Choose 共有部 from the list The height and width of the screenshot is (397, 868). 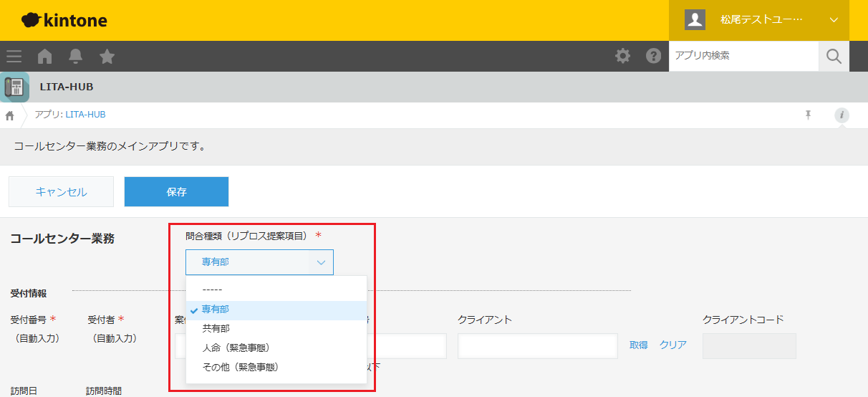pos(216,329)
